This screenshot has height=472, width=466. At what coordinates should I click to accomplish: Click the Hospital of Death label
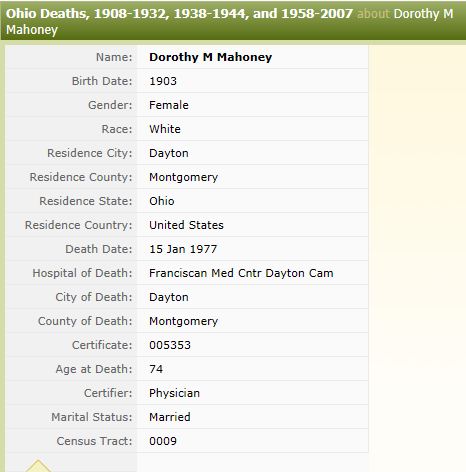pos(82,273)
